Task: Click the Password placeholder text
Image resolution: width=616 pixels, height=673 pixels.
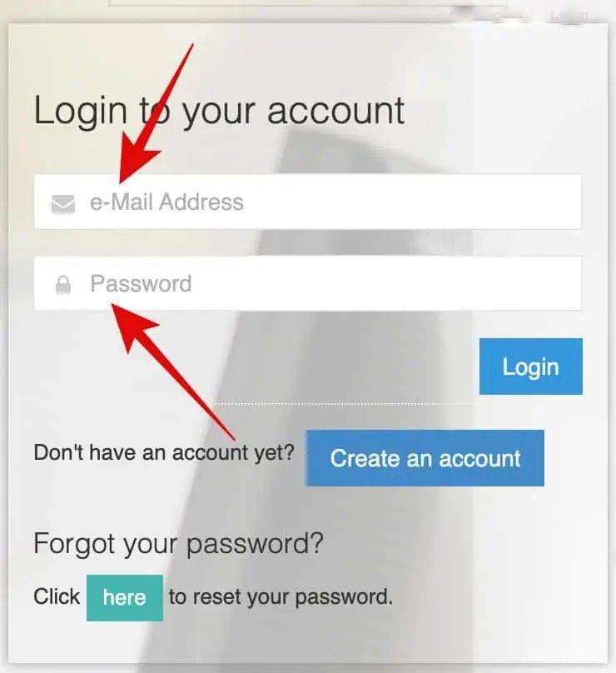Action: pyautogui.click(x=141, y=284)
